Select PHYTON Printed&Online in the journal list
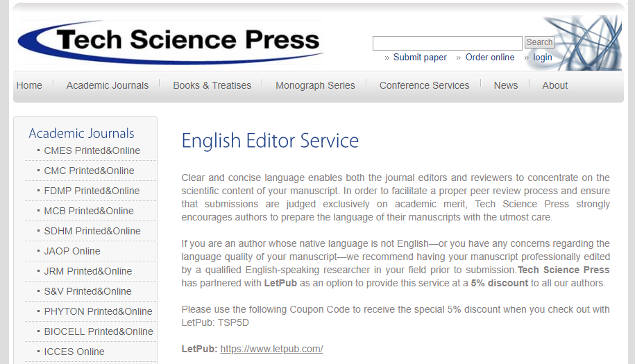 click(98, 311)
